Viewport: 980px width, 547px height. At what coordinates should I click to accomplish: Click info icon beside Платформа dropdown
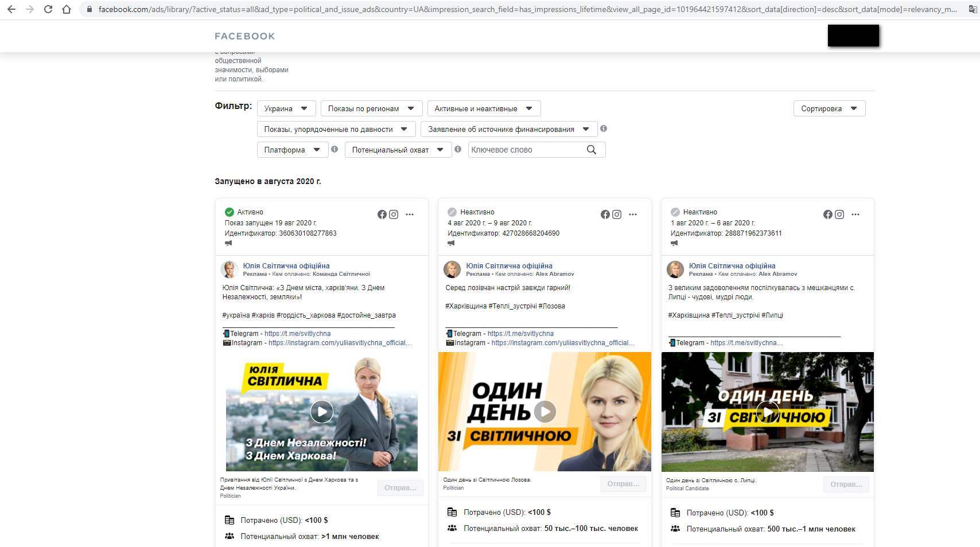pos(335,149)
